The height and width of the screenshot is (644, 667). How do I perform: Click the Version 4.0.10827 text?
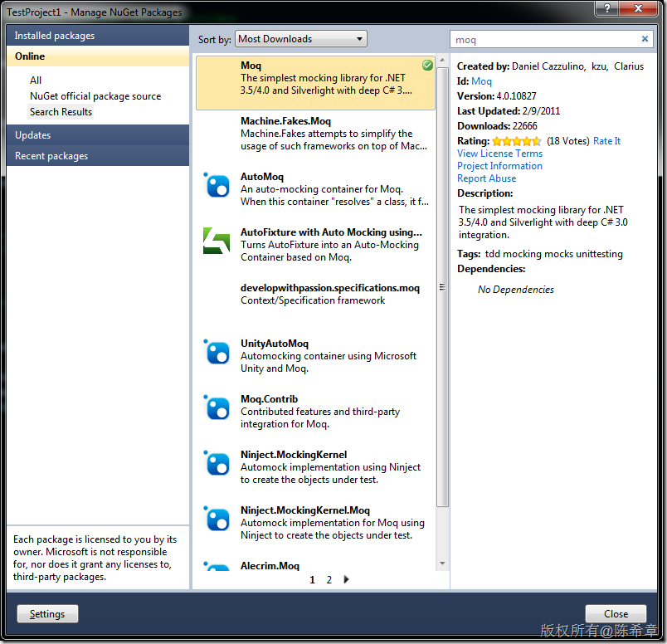(x=496, y=96)
